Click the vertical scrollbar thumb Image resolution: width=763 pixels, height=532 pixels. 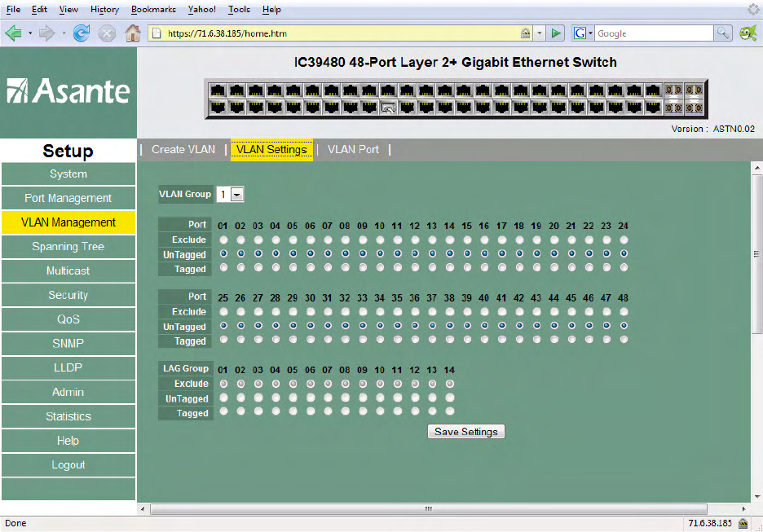756,254
